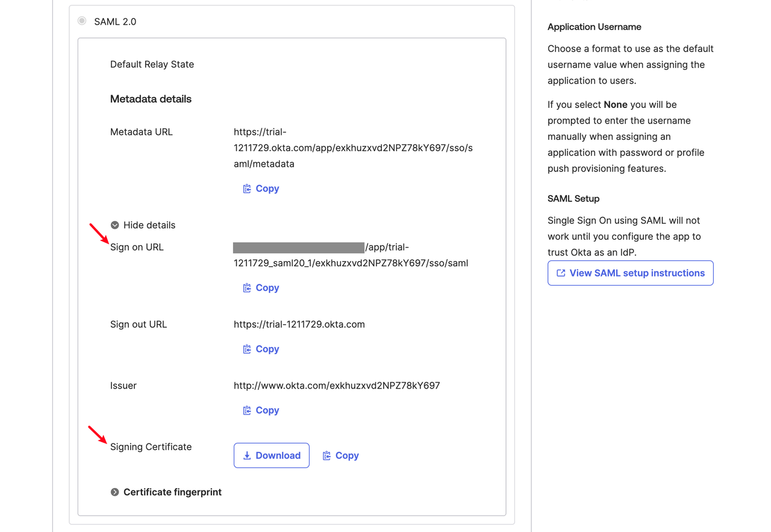Click the Default Relay State label
The image size is (771, 532).
pos(152,64)
